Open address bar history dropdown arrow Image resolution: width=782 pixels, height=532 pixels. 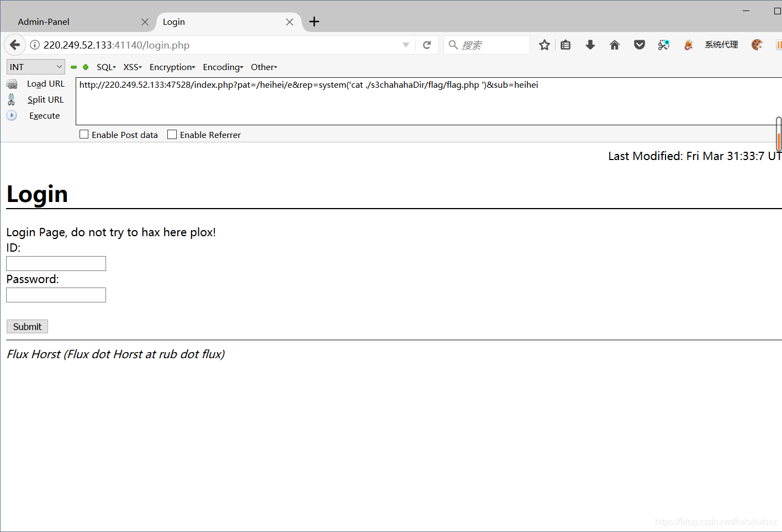coord(406,45)
